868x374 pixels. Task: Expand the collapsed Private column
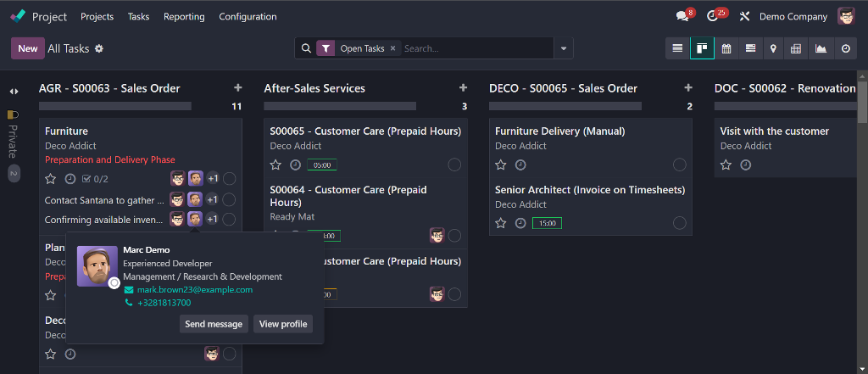(14, 92)
